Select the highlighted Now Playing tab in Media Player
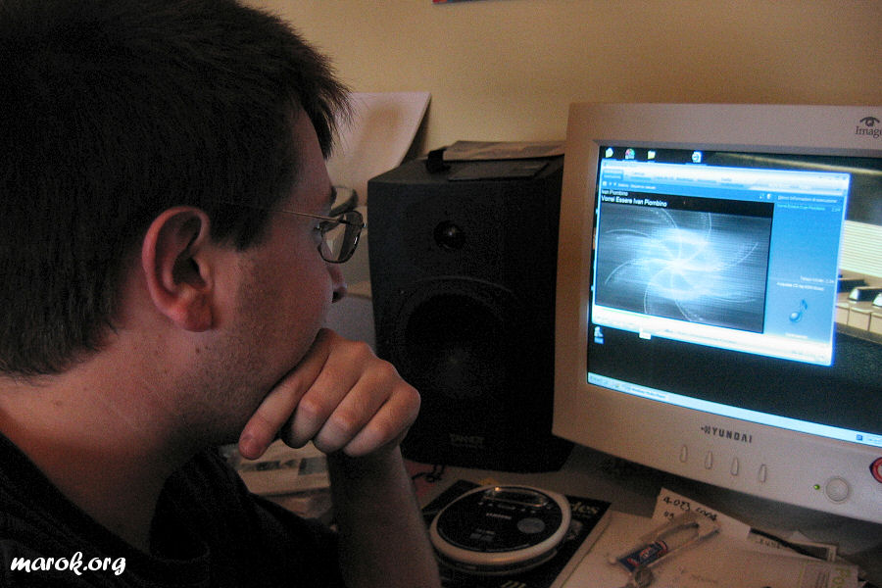This screenshot has height=588, width=882. (x=612, y=173)
